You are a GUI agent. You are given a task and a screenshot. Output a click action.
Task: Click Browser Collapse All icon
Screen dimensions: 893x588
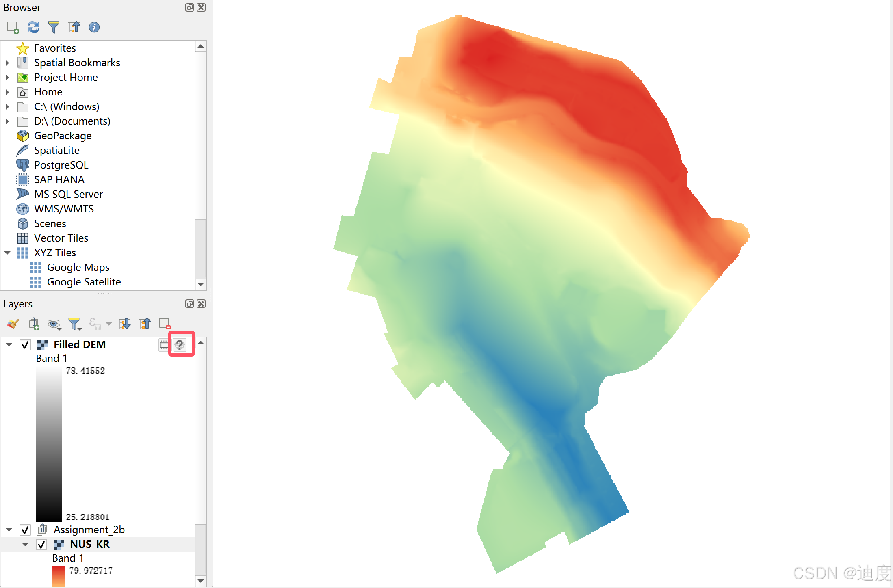click(x=74, y=27)
